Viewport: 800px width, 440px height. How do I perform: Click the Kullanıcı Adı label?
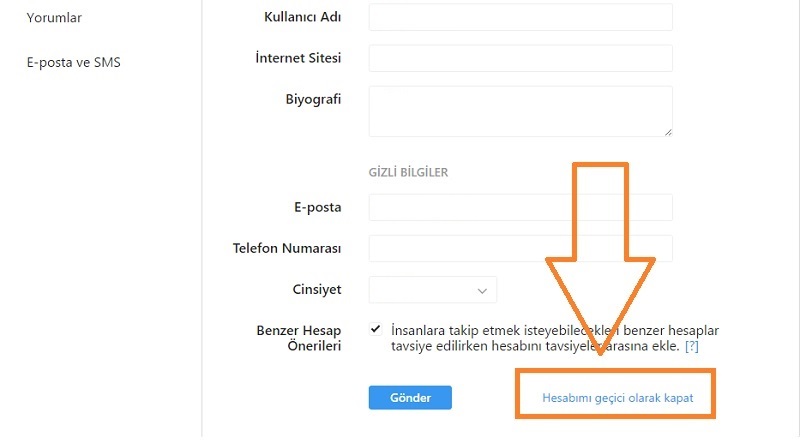click(x=303, y=17)
